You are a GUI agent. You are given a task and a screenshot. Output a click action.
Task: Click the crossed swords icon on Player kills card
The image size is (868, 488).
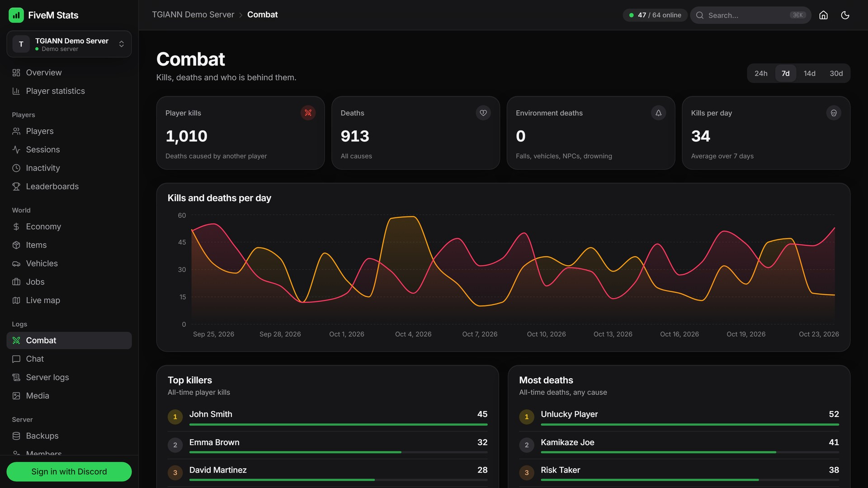pos(308,113)
